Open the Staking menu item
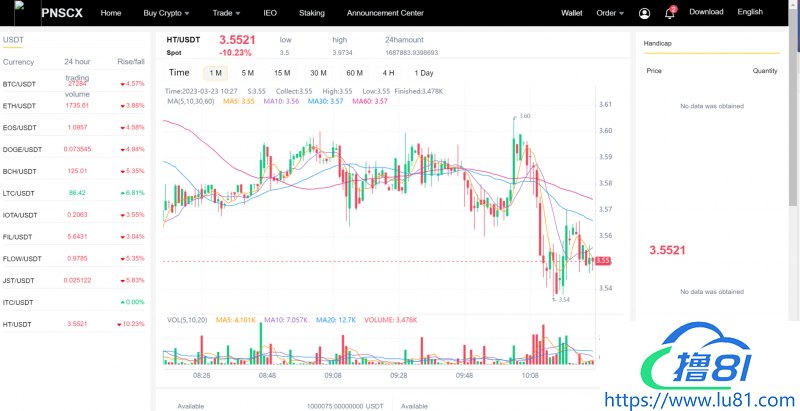 click(x=312, y=13)
